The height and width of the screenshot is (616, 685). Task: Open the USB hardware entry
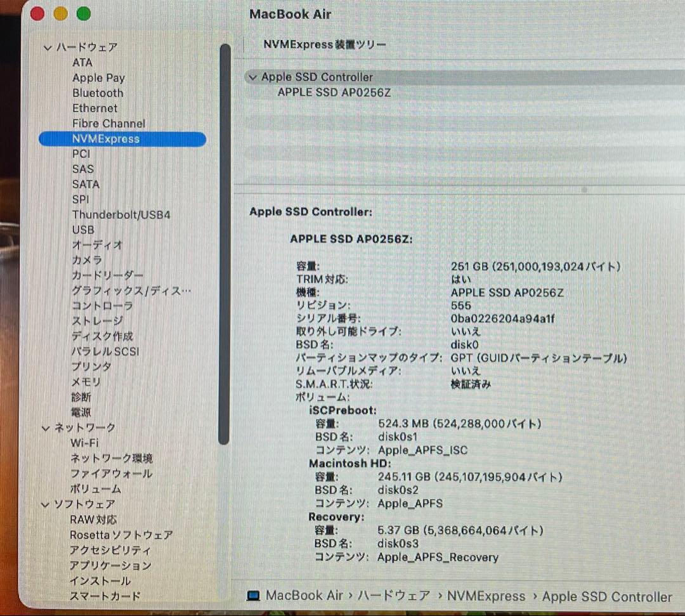(x=83, y=230)
